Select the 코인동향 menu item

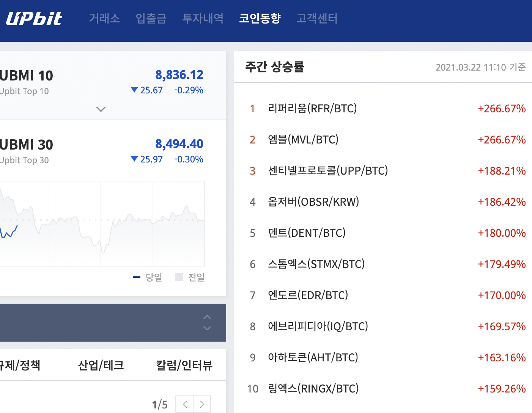(x=260, y=18)
